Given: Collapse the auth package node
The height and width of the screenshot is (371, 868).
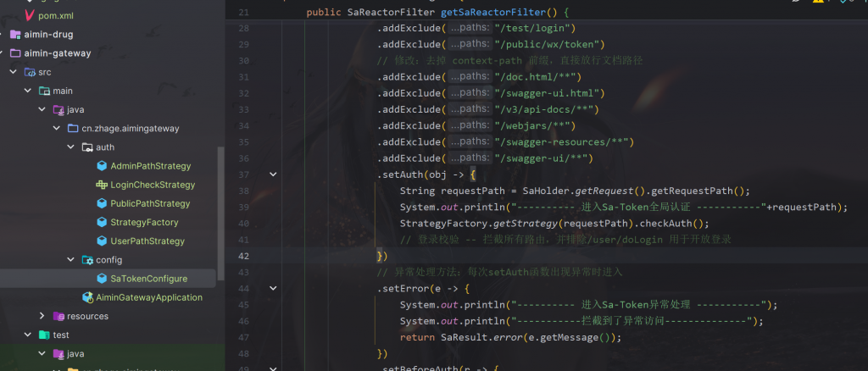Looking at the screenshot, I should coord(71,147).
